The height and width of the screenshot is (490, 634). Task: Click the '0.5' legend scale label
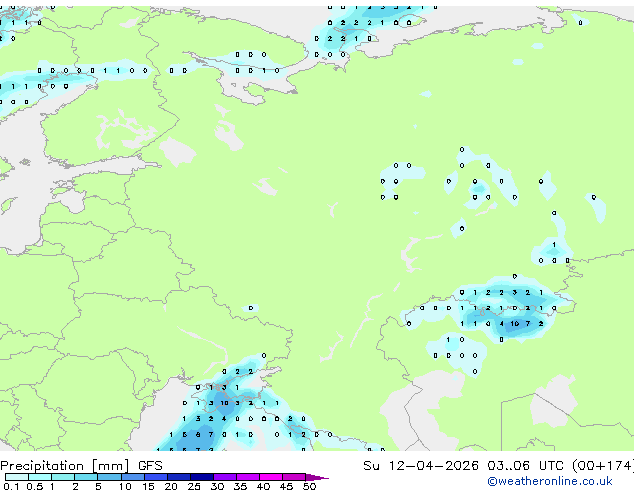[35, 486]
